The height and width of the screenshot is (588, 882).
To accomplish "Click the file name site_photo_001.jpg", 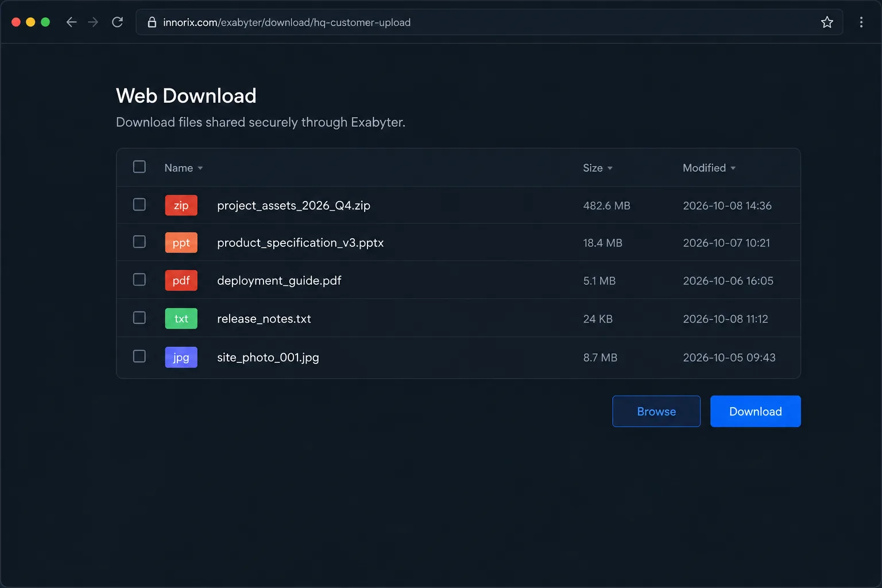I will 268,357.
